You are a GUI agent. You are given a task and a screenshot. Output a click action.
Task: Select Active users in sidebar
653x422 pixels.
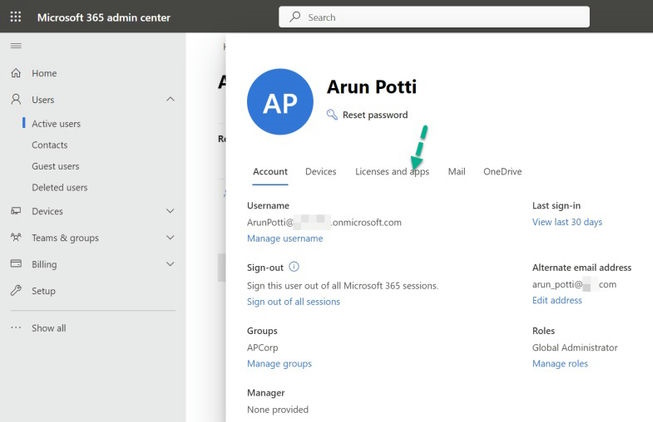click(56, 124)
